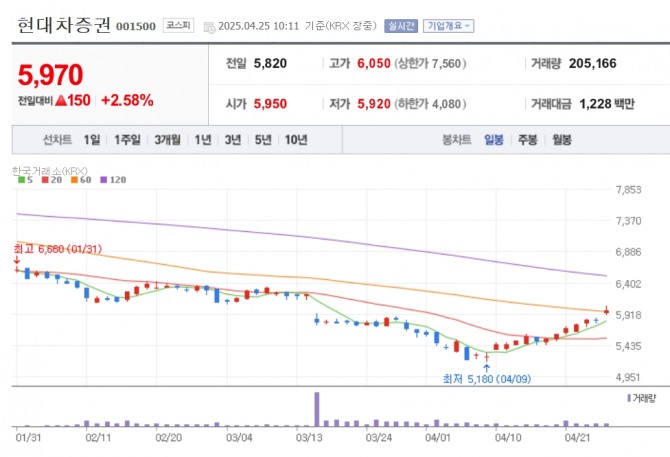Viewport: 670px width, 457px height.
Task: Click the 상한가 7,560 upper limit text
Action: click(x=430, y=64)
